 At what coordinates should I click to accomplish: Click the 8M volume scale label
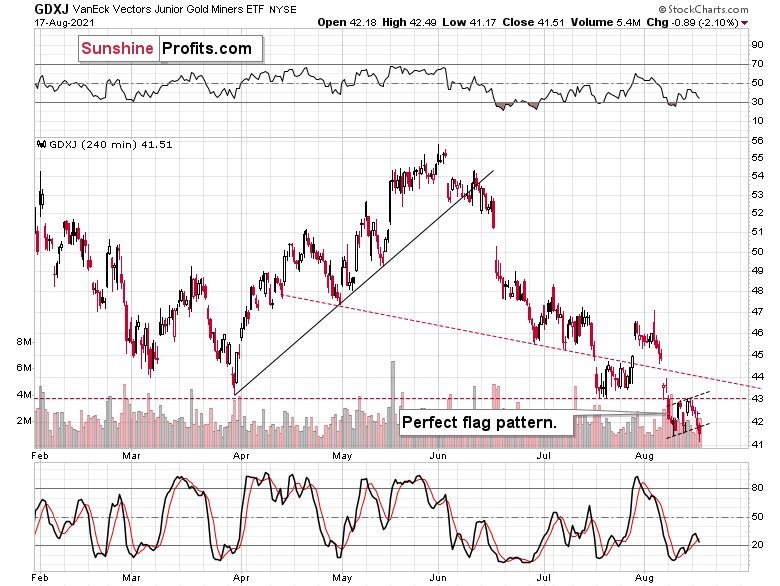tap(23, 342)
